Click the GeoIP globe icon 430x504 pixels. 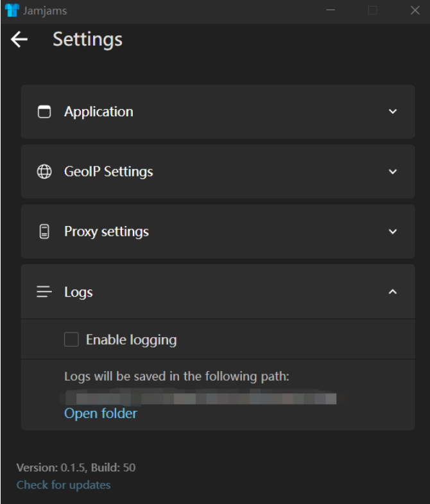44,172
